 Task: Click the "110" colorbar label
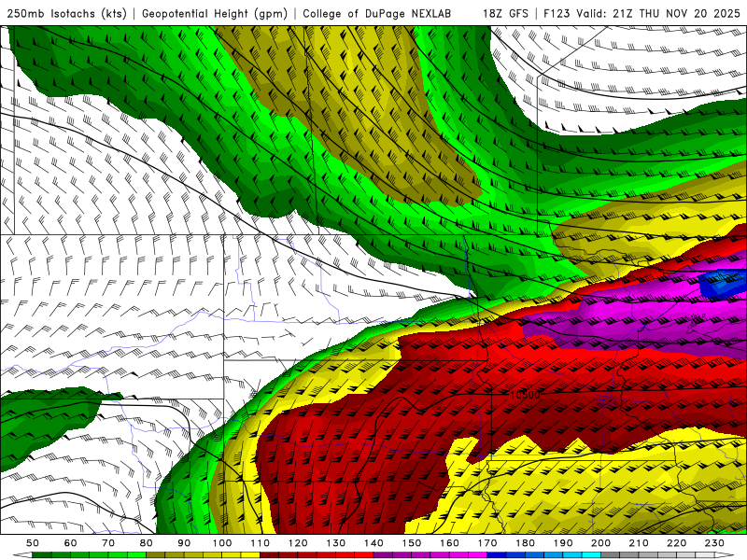point(261,543)
